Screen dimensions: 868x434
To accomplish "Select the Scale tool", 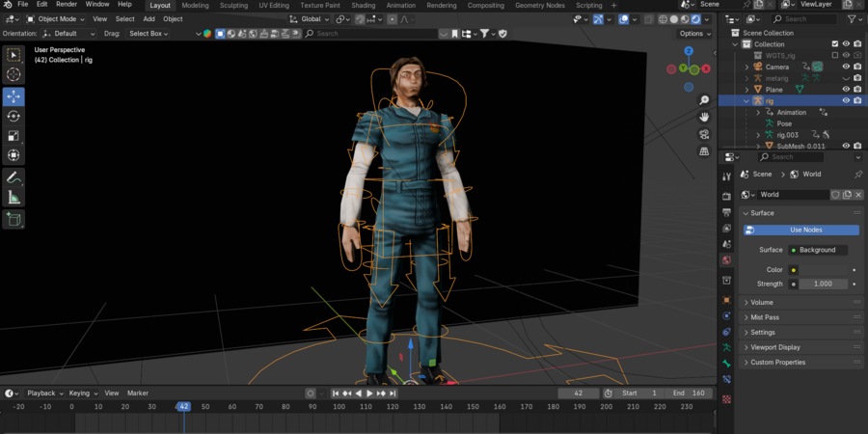I will (x=14, y=136).
